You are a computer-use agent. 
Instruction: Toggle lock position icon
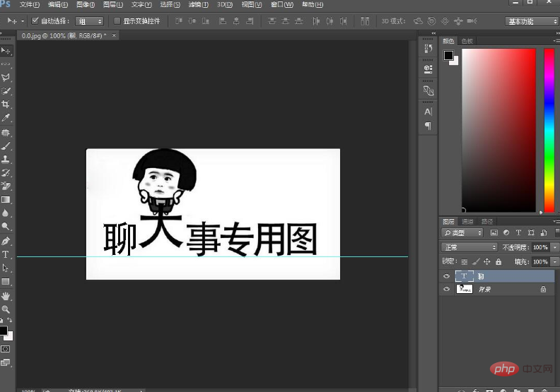point(486,262)
